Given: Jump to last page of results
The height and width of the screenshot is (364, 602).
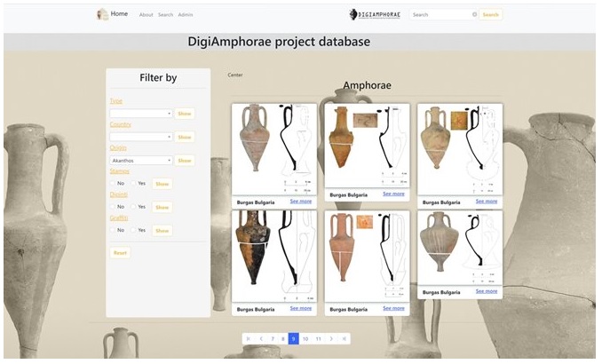Looking at the screenshot, I should (344, 338).
